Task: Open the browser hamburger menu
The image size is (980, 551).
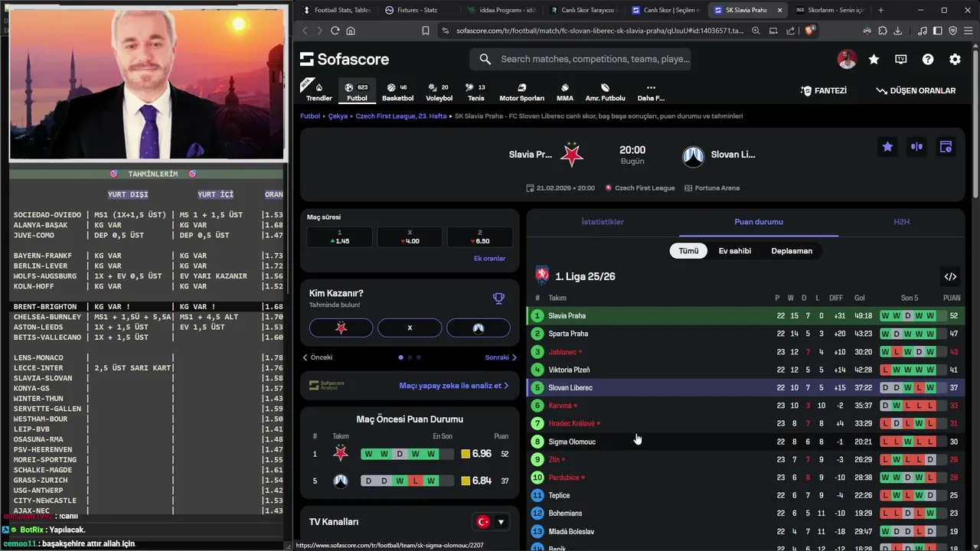Action: (969, 31)
